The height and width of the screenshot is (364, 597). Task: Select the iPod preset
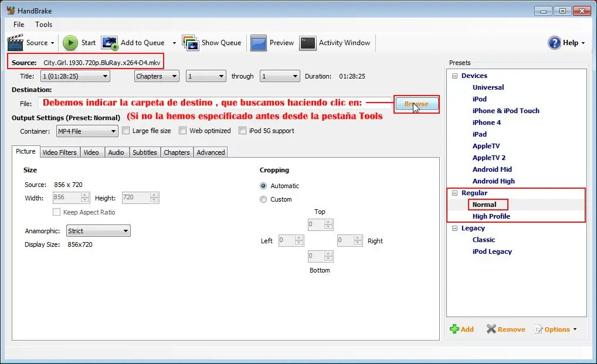pyautogui.click(x=479, y=99)
